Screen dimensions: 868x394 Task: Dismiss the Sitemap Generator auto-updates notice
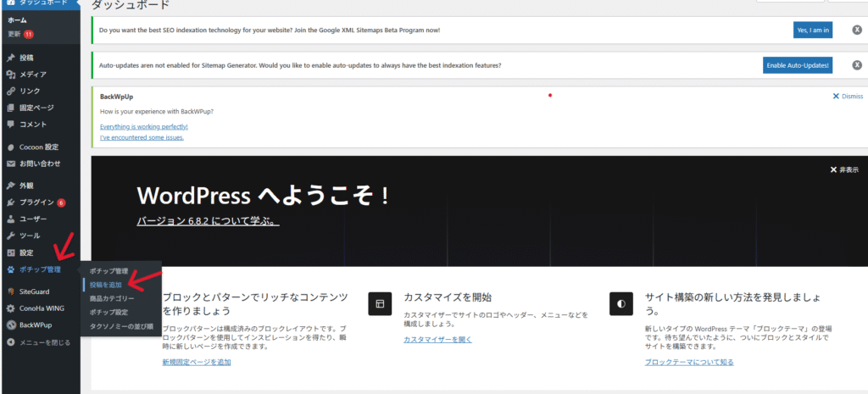click(856, 65)
